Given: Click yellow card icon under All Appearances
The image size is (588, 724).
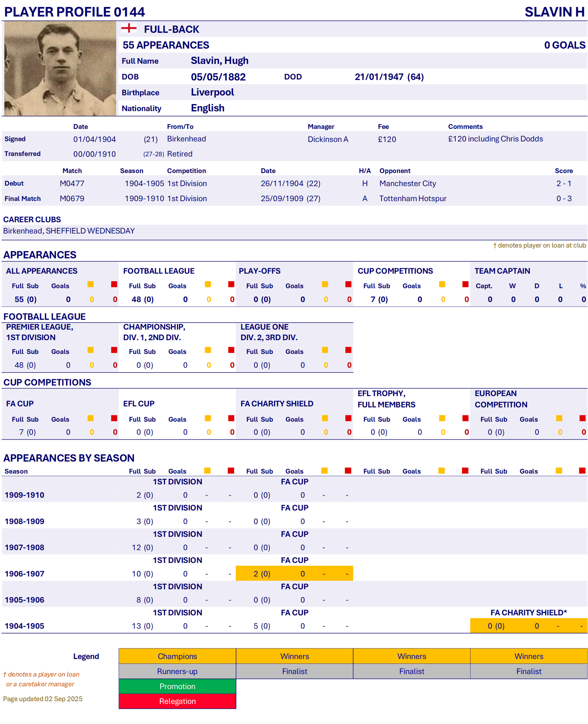Looking at the screenshot, I should (90, 284).
